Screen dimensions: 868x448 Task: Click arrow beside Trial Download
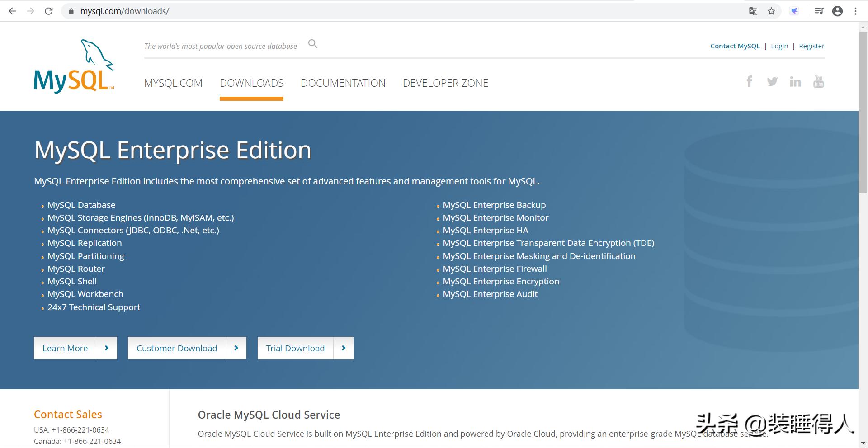coord(344,348)
